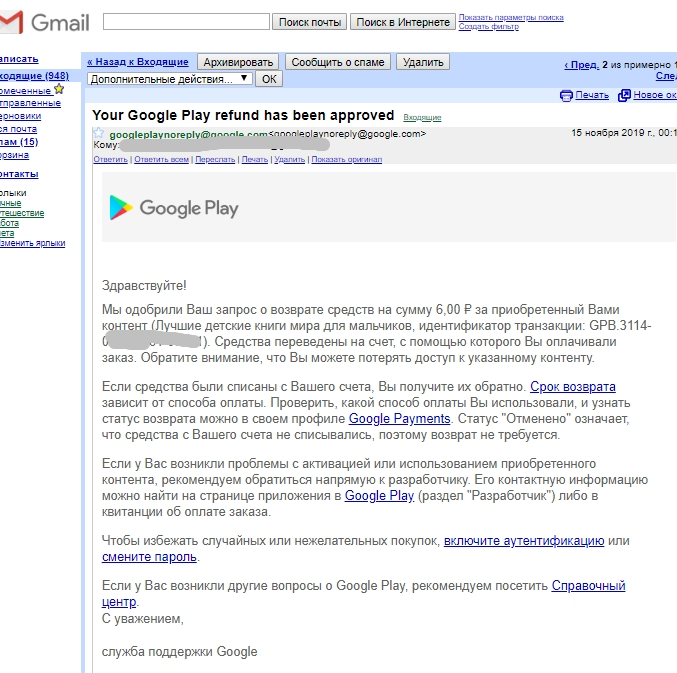Open Черновики folder in sidebar
The height and width of the screenshot is (673, 677).
coord(20,116)
